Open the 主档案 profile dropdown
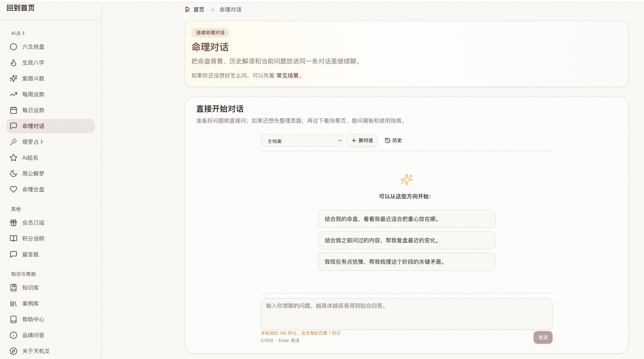 click(302, 141)
